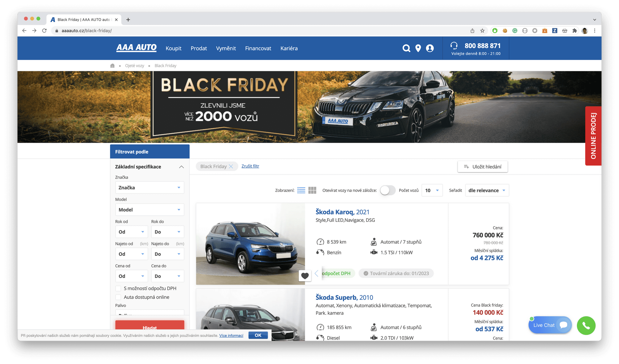Open the search magnifier icon
This screenshot has width=619, height=364.
(x=406, y=48)
